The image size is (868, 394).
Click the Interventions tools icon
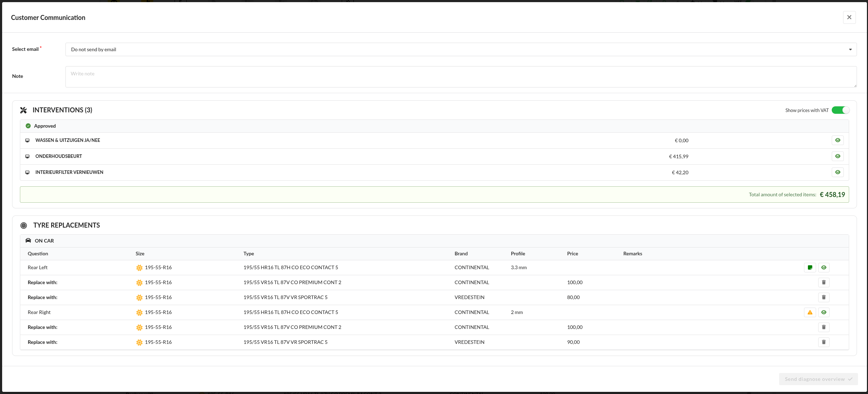(x=23, y=110)
